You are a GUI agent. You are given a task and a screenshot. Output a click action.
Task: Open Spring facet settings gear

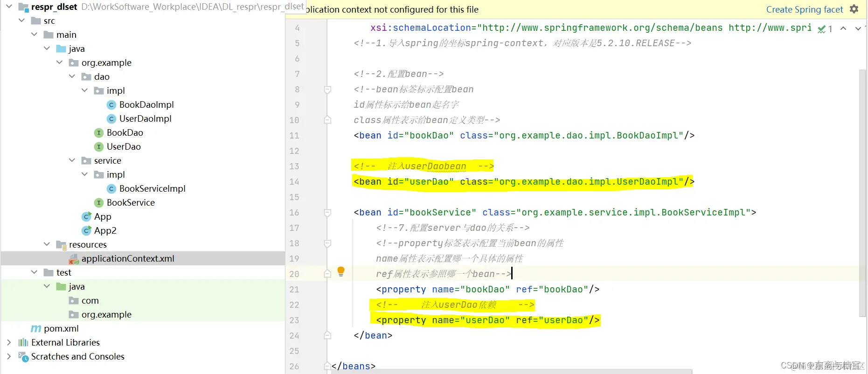pyautogui.click(x=854, y=9)
